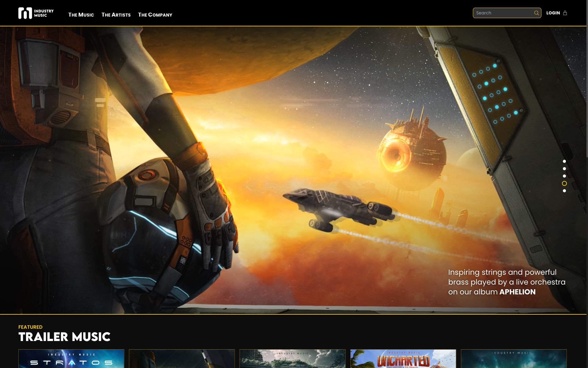This screenshot has width=588, height=368.
Task: Open The Artists menu
Action: [x=116, y=15]
